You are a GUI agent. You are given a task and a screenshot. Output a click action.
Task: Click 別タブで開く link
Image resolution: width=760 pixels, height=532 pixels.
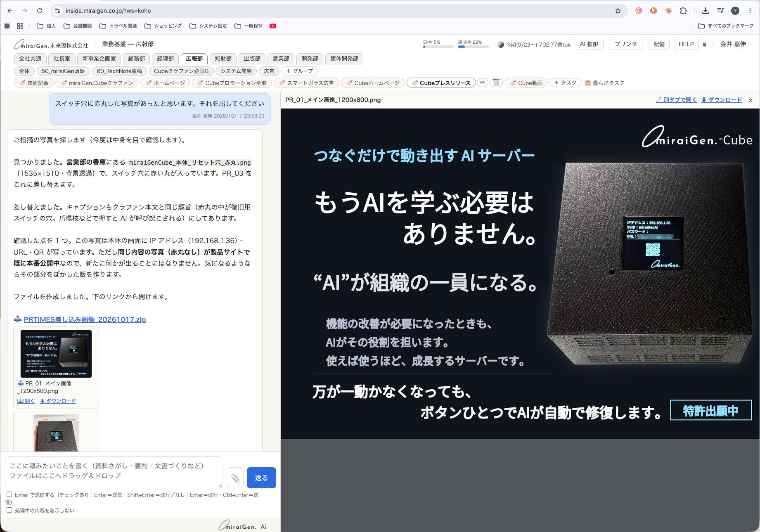676,100
